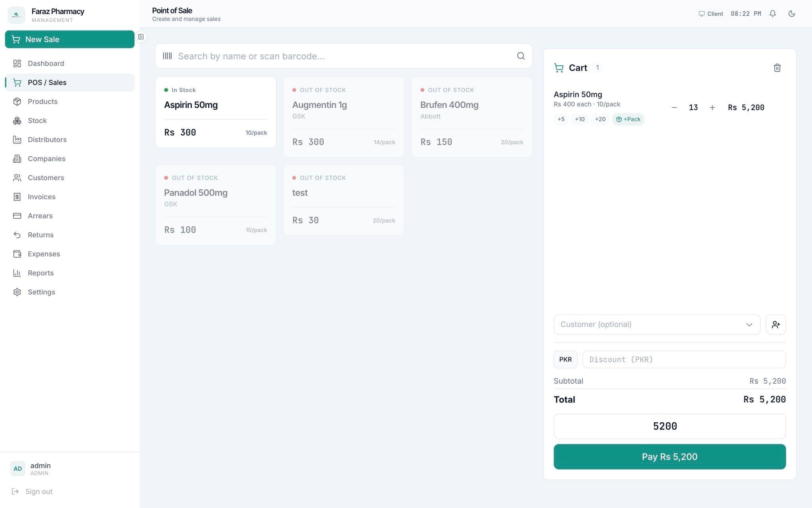This screenshot has height=508, width=812.
Task: Click the POS / Sales cart icon
Action: (17, 83)
